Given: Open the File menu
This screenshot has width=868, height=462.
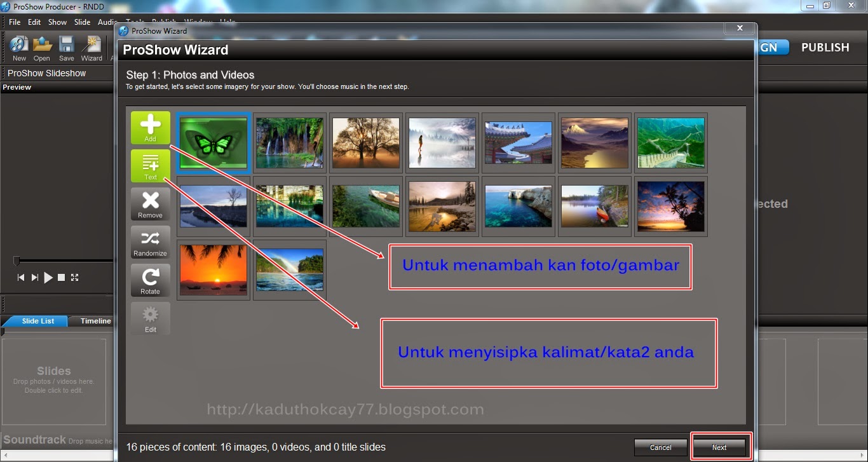Looking at the screenshot, I should click(14, 22).
